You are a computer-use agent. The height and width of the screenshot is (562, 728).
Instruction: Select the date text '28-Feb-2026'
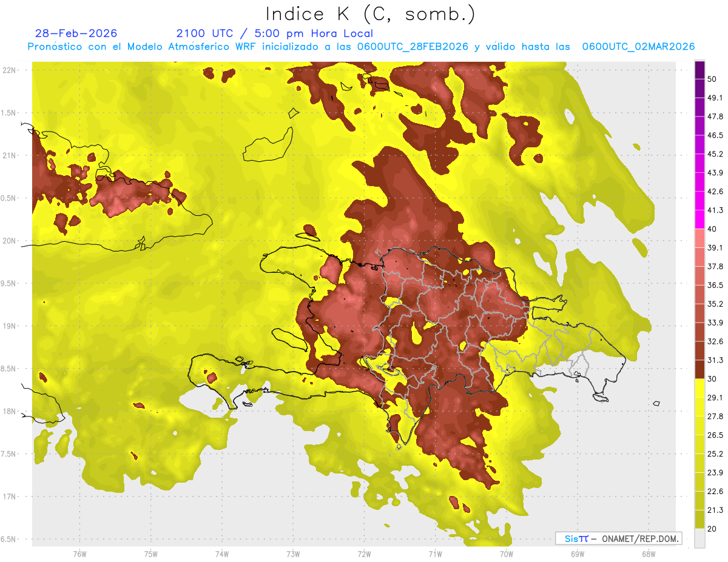pyautogui.click(x=76, y=33)
